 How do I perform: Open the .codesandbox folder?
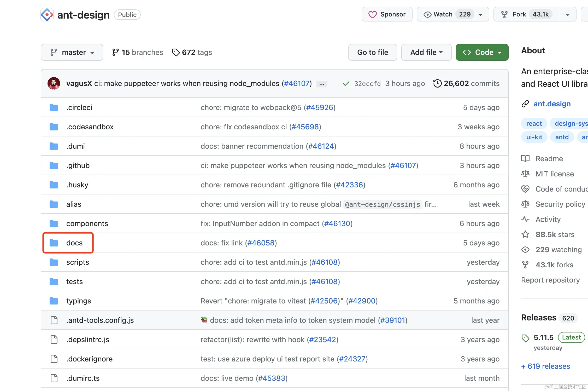click(x=90, y=127)
